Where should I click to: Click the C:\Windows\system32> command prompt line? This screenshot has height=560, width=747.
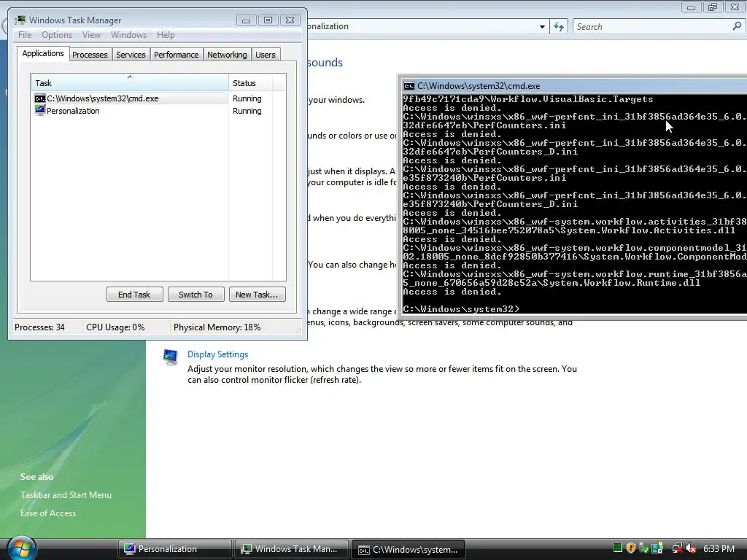[461, 309]
